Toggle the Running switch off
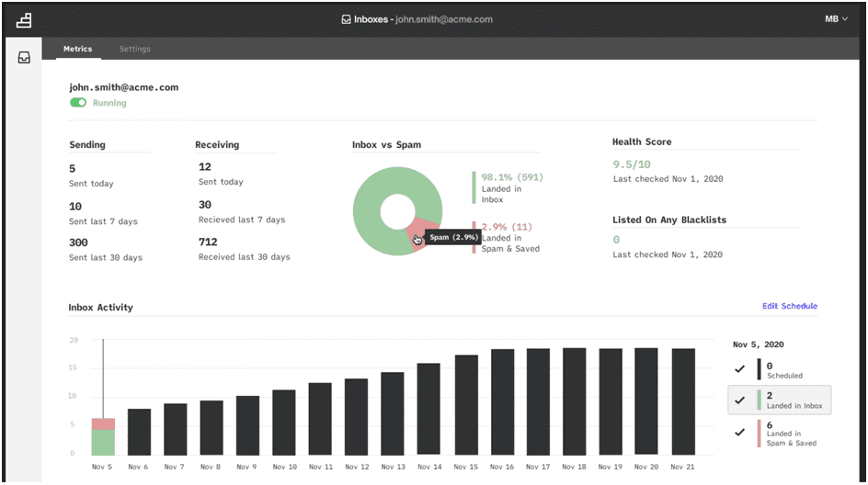 point(78,103)
